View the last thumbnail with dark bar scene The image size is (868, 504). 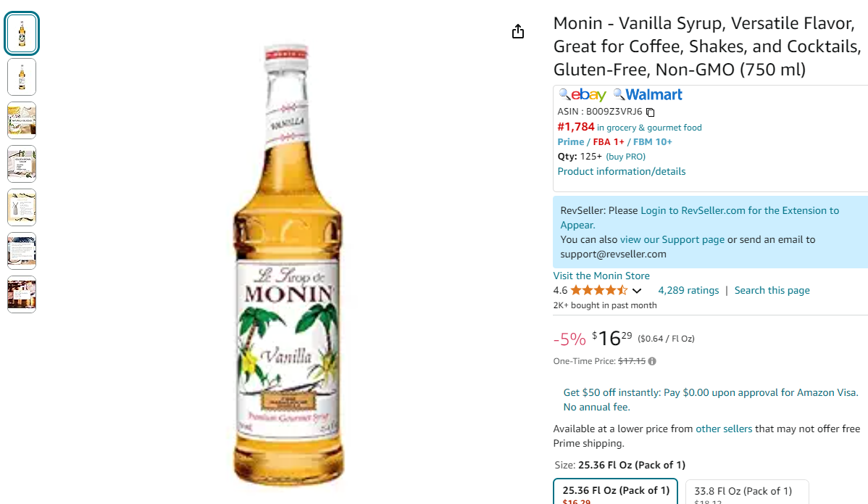(22, 294)
